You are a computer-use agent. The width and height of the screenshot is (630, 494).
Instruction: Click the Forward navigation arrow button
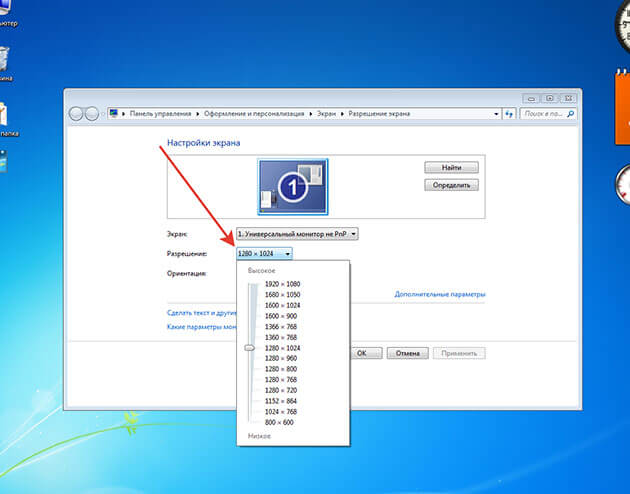pyautogui.click(x=92, y=114)
